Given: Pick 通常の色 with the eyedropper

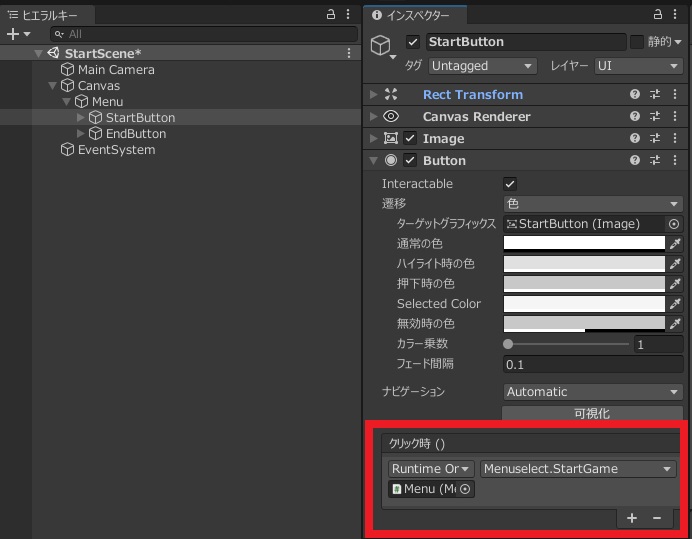Looking at the screenshot, I should [x=675, y=244].
